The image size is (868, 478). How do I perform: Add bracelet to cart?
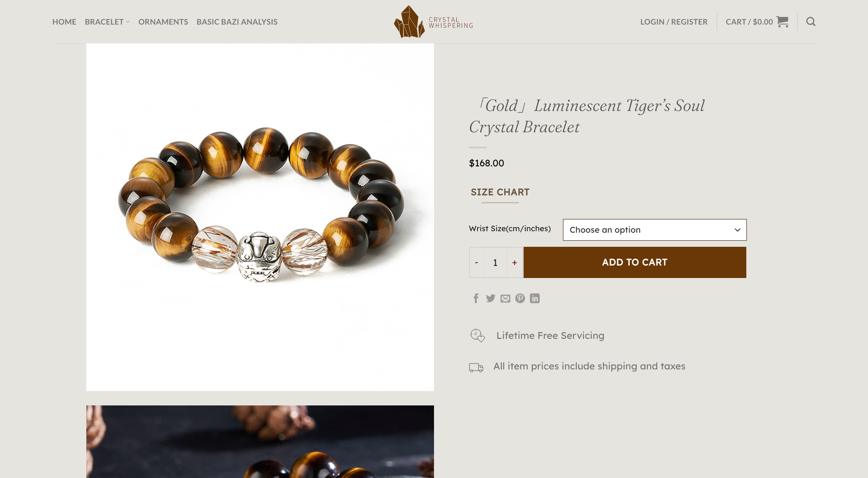tap(635, 262)
